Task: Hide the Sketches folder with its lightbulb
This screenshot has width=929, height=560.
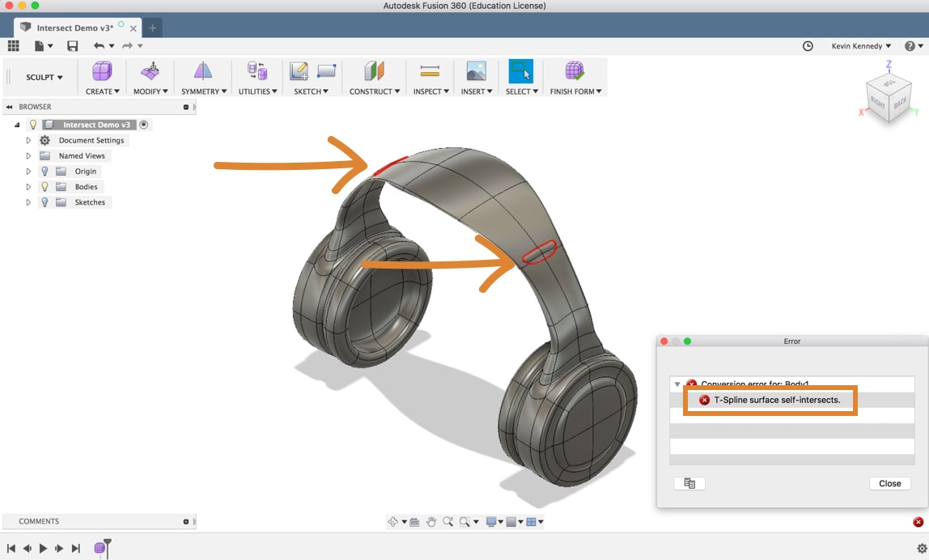Action: (45, 202)
